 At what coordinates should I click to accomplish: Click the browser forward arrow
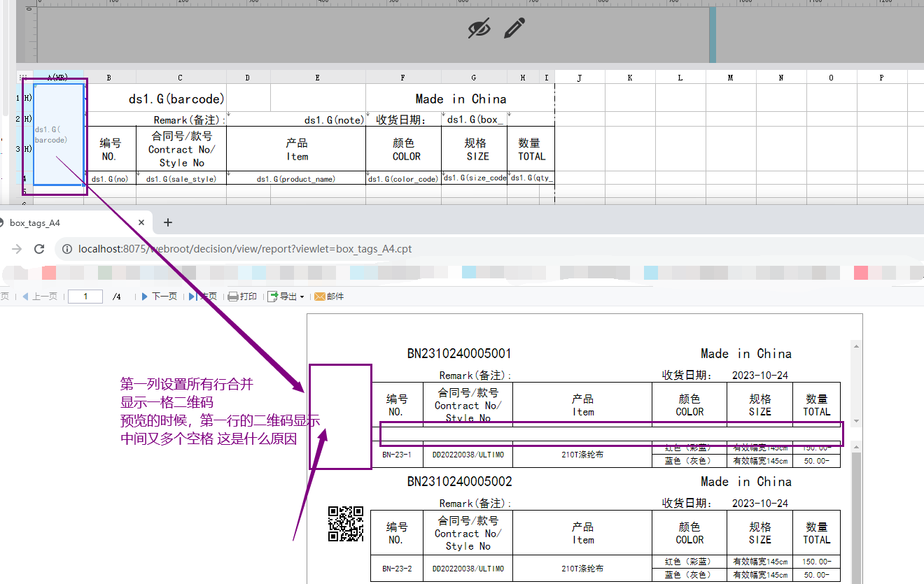click(17, 249)
